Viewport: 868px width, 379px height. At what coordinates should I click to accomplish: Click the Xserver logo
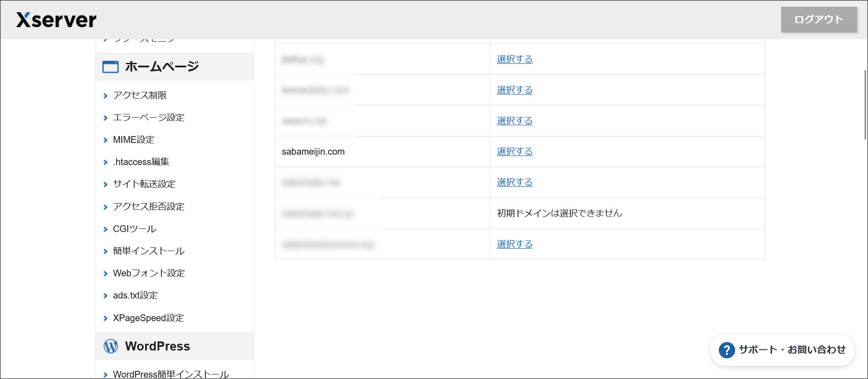coord(57,20)
